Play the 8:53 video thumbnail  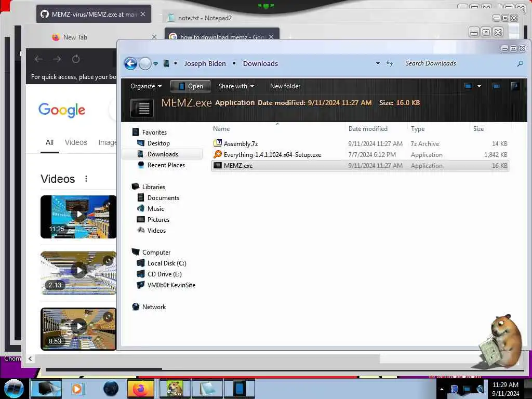tap(78, 328)
